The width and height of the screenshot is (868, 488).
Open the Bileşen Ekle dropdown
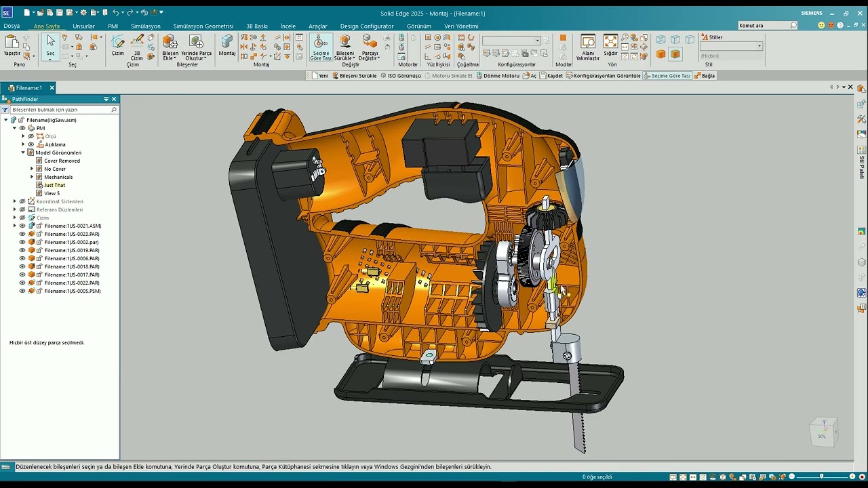[170, 58]
